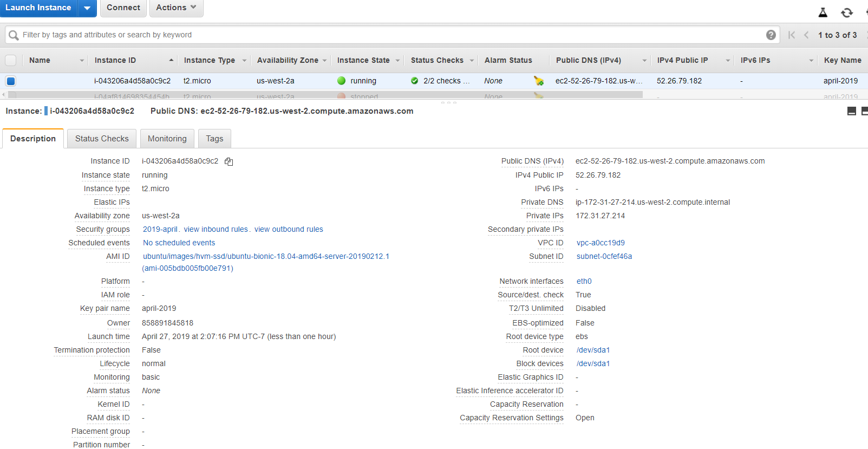Screen dimensions: 868x449
Task: Click the alarm icon in running instance row
Action: coord(538,81)
